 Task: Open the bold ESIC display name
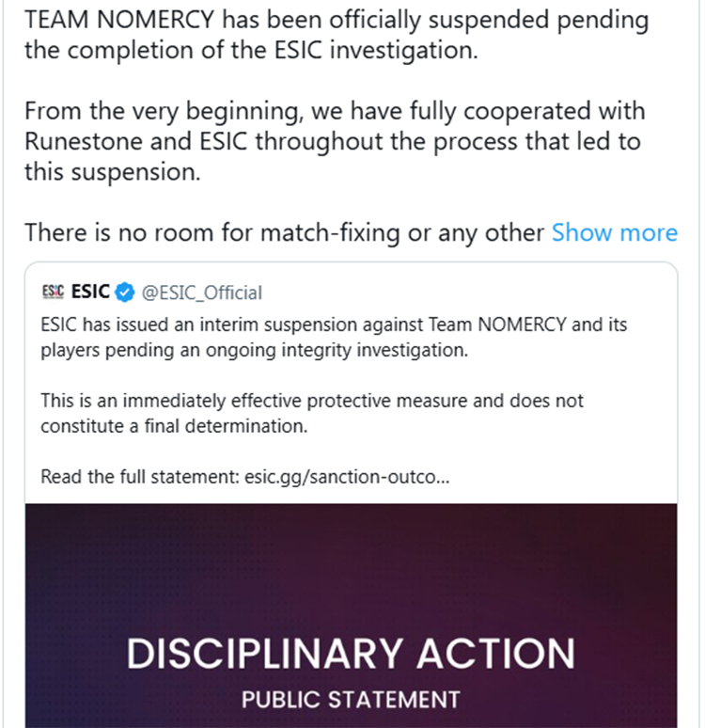[90, 293]
